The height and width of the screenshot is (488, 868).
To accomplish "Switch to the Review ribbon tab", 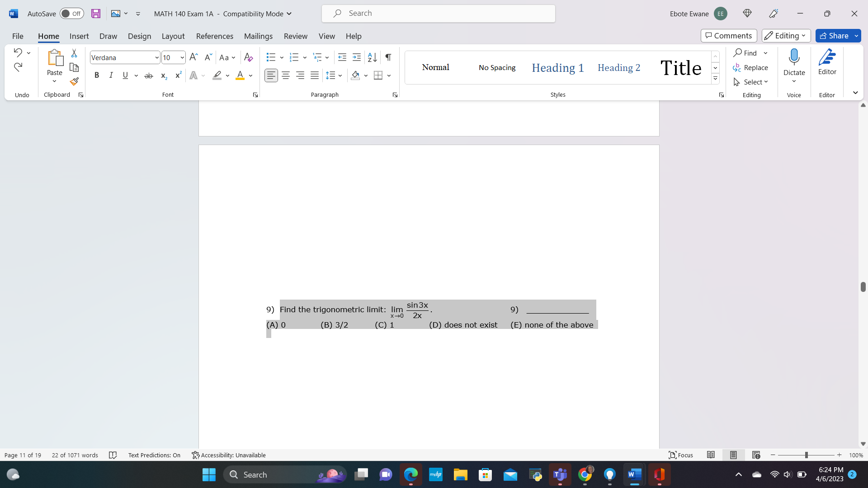I will coord(296,36).
